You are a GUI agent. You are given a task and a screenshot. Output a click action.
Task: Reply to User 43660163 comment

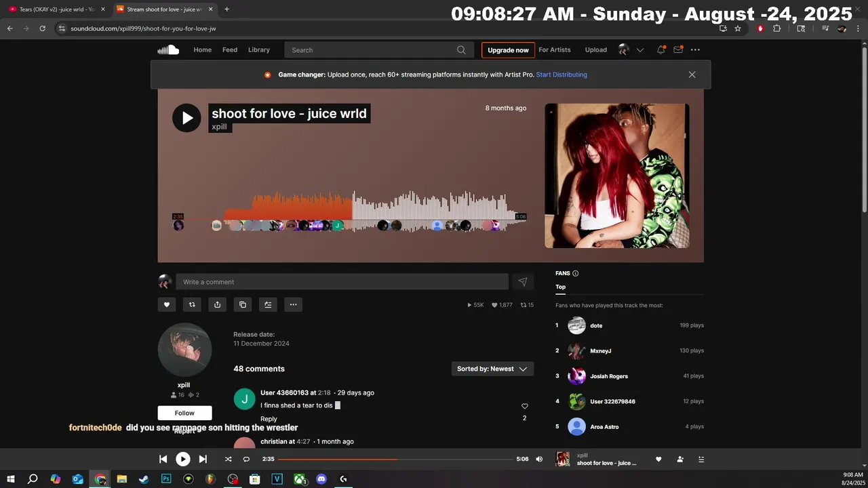click(269, 419)
